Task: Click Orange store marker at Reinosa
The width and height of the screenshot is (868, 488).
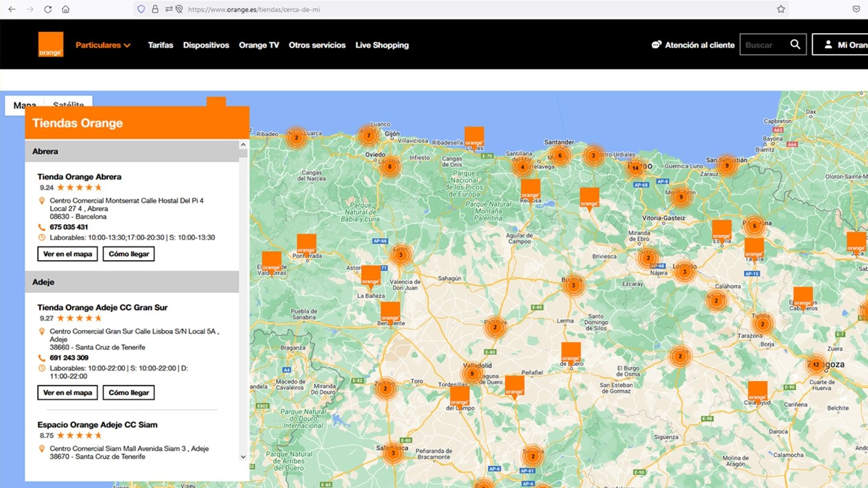Action: (530, 190)
